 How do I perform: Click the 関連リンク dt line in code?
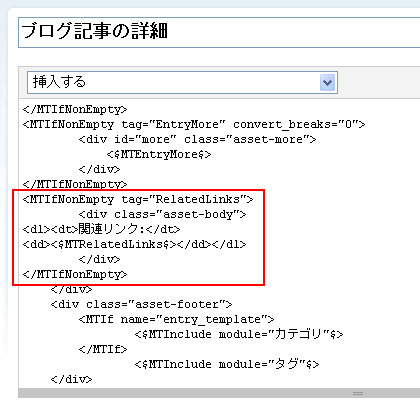[101, 229]
